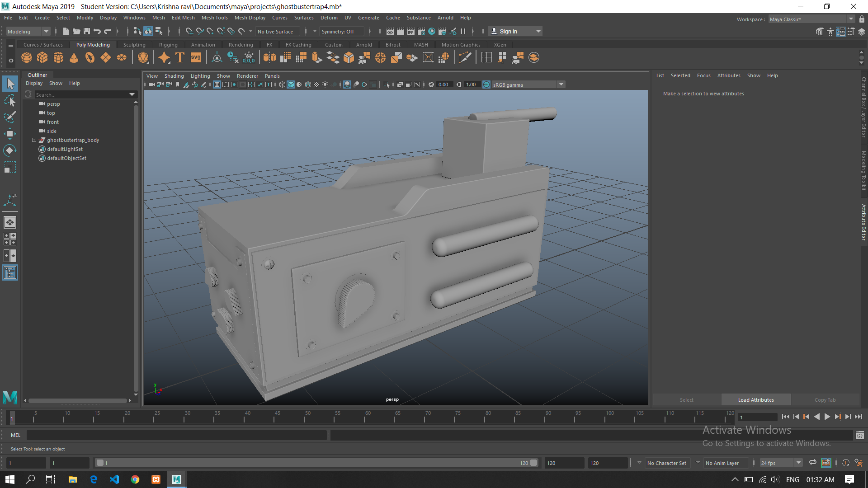Screen dimensions: 868x488
Task: Open the No Character Set dropdown arrow
Action: pyautogui.click(x=639, y=463)
